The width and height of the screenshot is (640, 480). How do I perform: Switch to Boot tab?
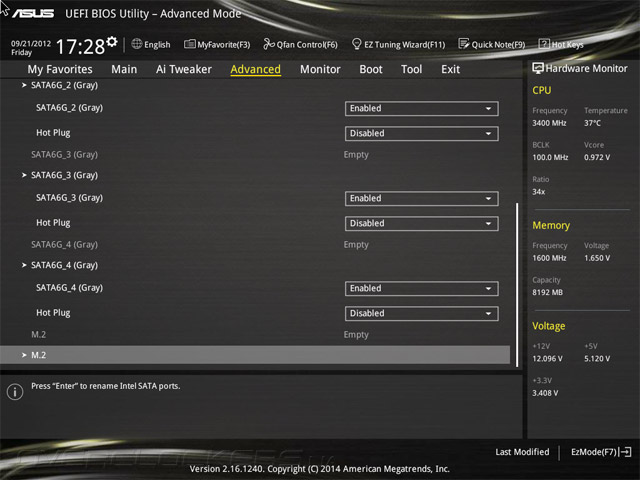click(371, 69)
